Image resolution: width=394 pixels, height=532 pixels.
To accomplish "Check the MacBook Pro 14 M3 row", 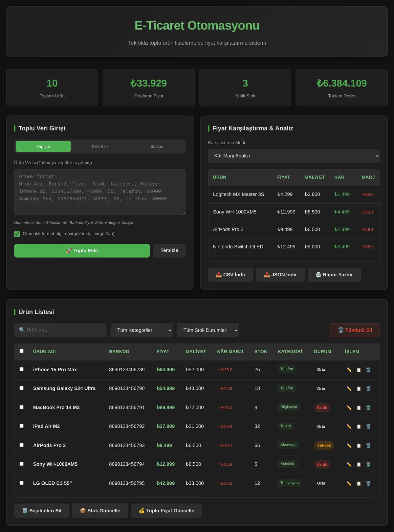I will point(22,407).
